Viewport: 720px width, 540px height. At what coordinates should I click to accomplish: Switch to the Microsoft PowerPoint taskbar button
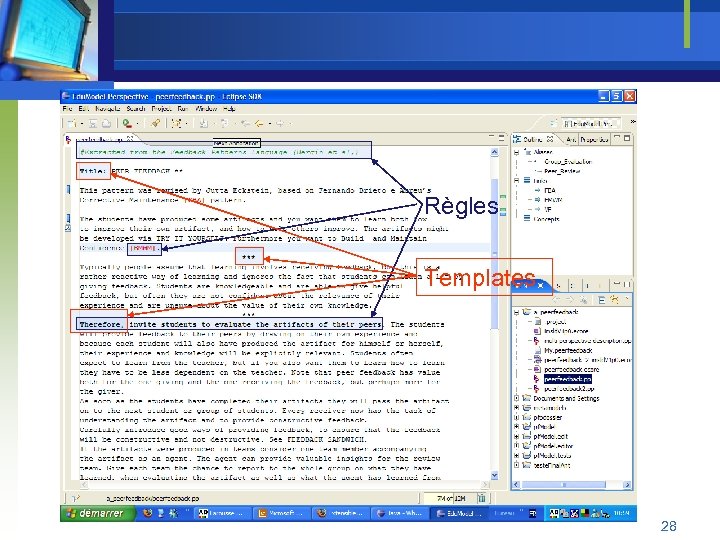281,513
